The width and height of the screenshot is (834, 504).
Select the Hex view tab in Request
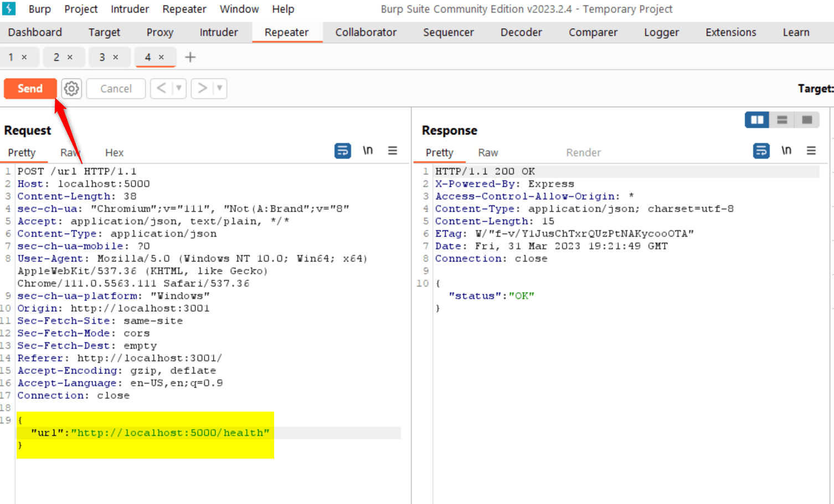(x=114, y=153)
